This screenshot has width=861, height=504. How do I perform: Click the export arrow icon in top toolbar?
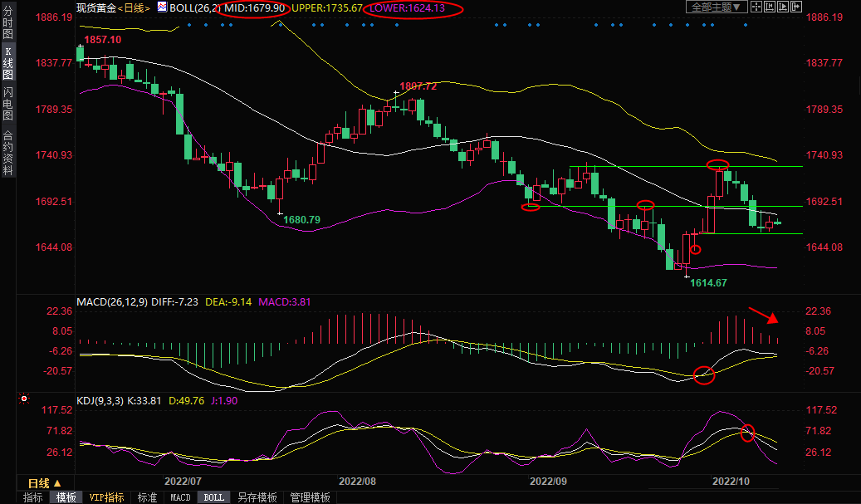pos(797,7)
